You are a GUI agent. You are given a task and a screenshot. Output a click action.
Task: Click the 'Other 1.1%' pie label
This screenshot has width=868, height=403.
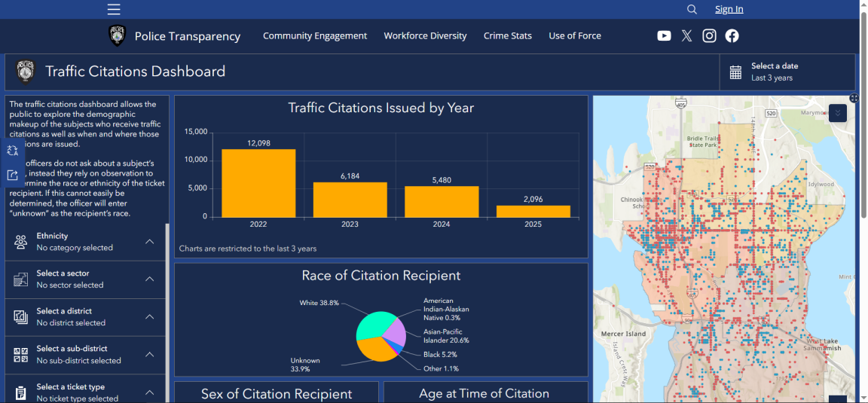click(x=442, y=368)
